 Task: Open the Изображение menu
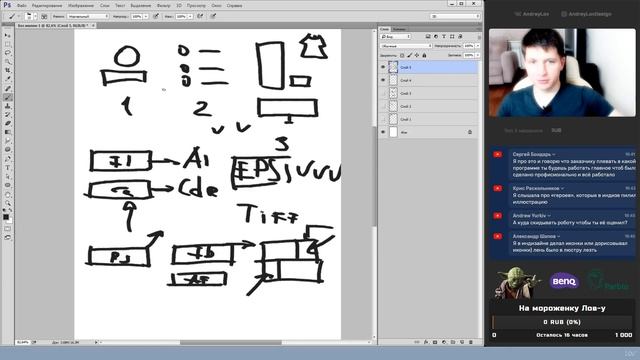coord(81,6)
